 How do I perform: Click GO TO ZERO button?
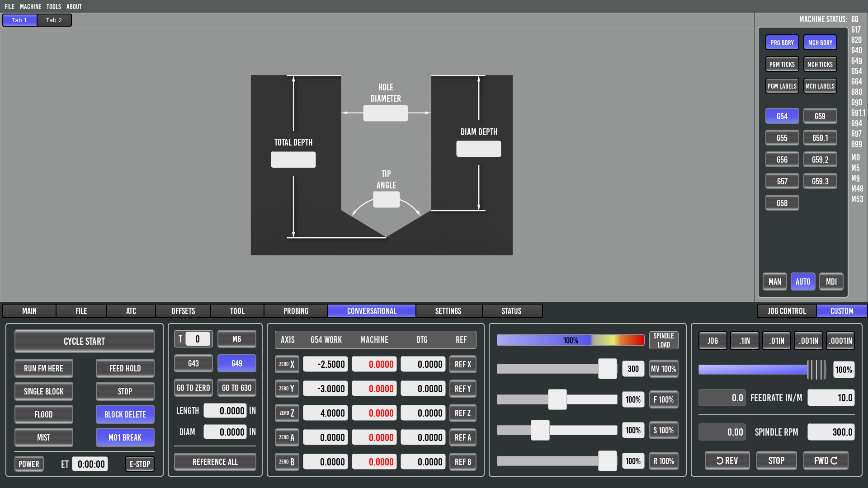(193, 388)
